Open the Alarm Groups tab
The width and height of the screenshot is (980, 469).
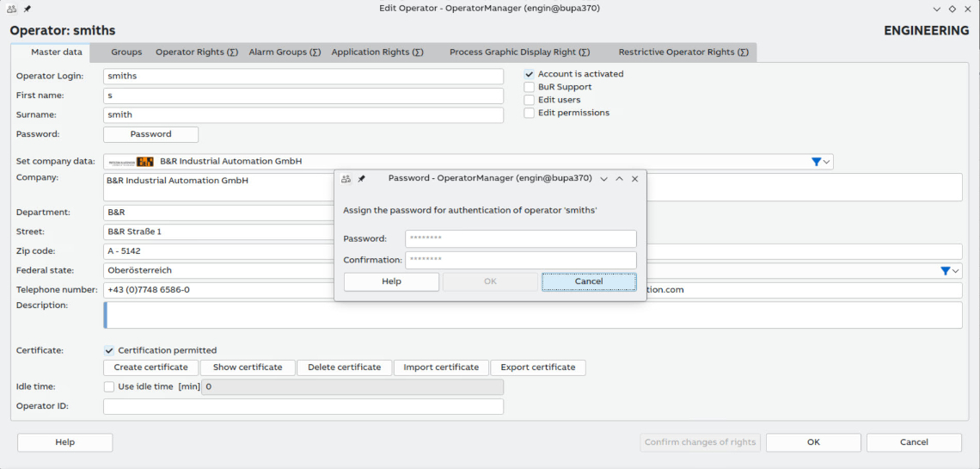click(x=285, y=52)
